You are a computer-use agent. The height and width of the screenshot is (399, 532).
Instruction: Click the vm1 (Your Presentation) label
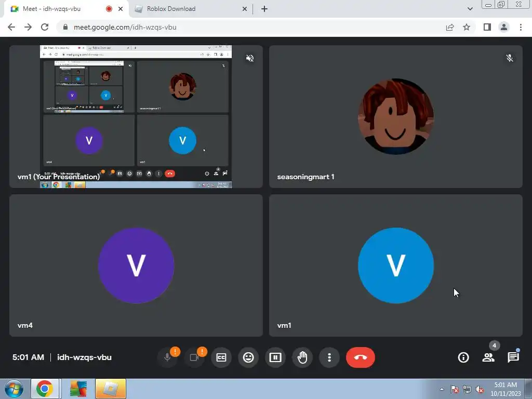click(59, 177)
